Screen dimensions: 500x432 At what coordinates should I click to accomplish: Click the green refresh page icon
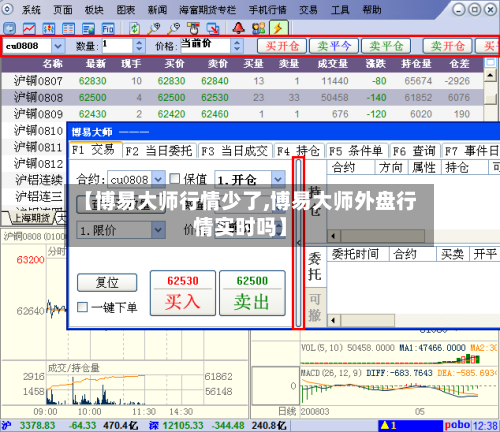[134, 29]
